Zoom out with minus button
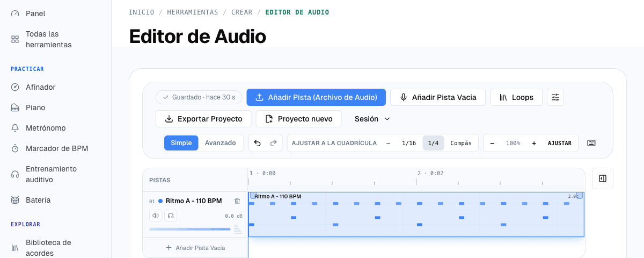644x258 pixels. click(x=492, y=143)
